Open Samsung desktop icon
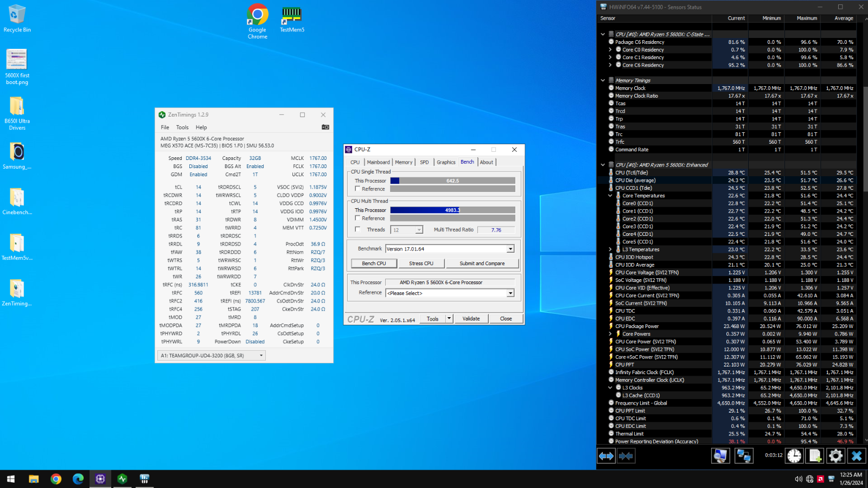The image size is (868, 488). coord(17,156)
